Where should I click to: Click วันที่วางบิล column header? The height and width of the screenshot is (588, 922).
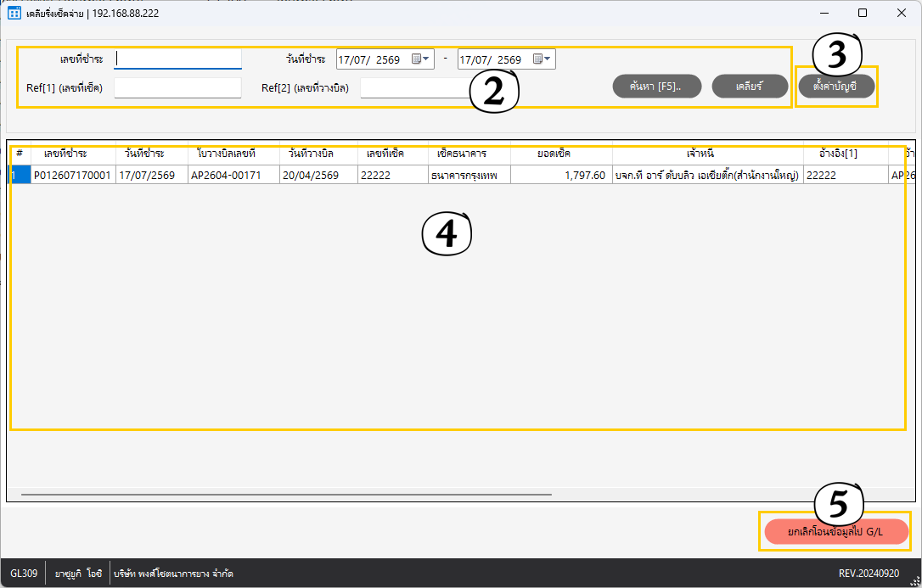tap(318, 154)
